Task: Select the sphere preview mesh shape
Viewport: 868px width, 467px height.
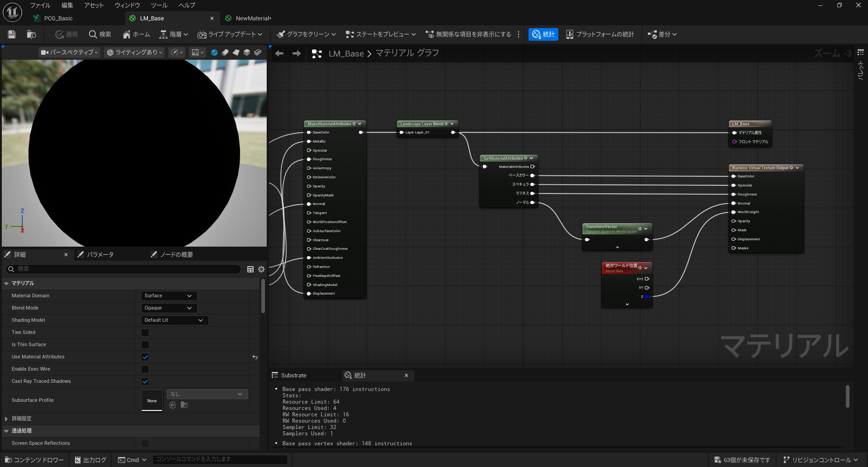Action: click(x=214, y=52)
